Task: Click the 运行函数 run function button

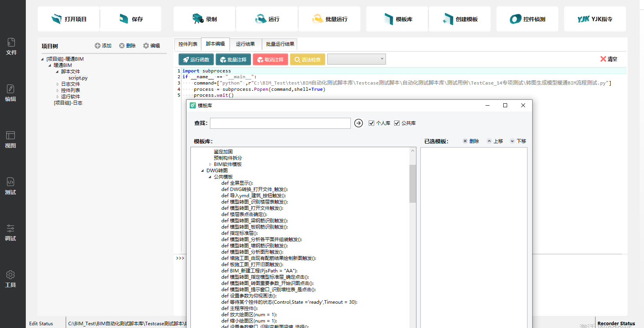Action: (x=196, y=59)
